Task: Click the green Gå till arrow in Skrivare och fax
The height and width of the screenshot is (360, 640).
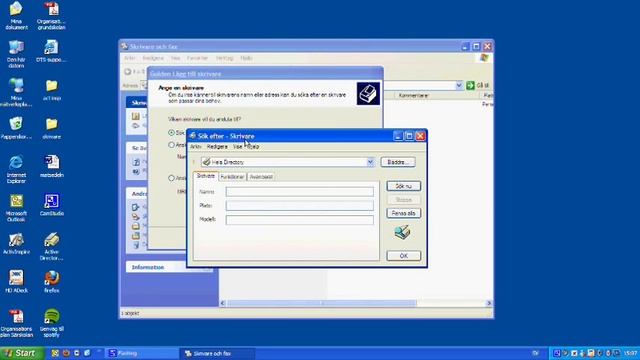Action: (x=470, y=85)
